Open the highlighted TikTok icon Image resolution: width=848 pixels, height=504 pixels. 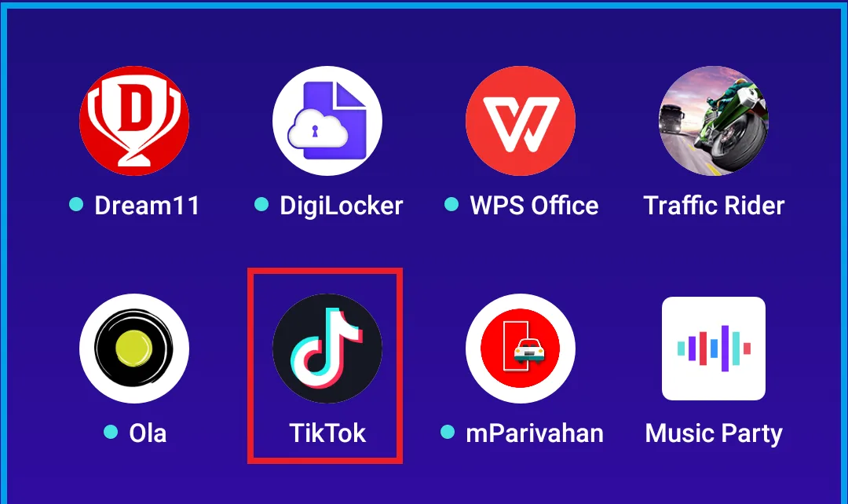(327, 349)
